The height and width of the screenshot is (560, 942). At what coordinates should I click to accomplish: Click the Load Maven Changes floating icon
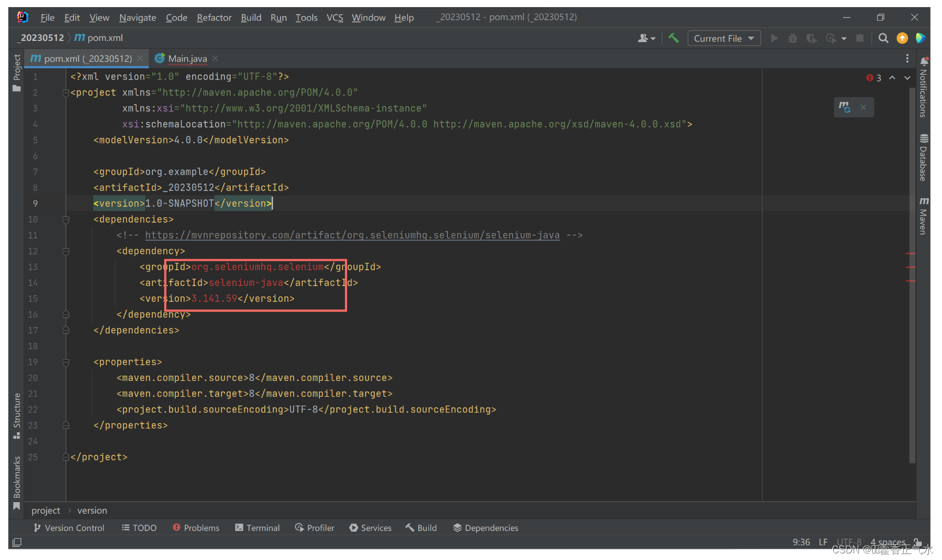845,107
